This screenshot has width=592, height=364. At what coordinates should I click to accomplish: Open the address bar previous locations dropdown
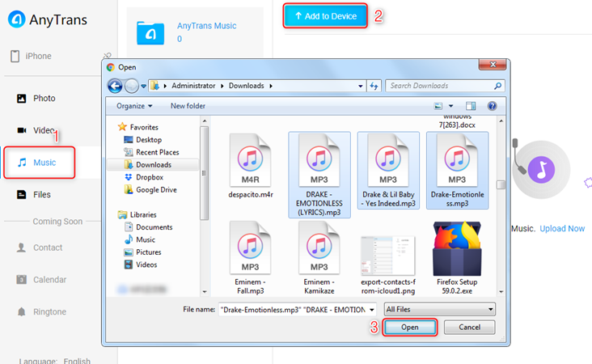[361, 86]
